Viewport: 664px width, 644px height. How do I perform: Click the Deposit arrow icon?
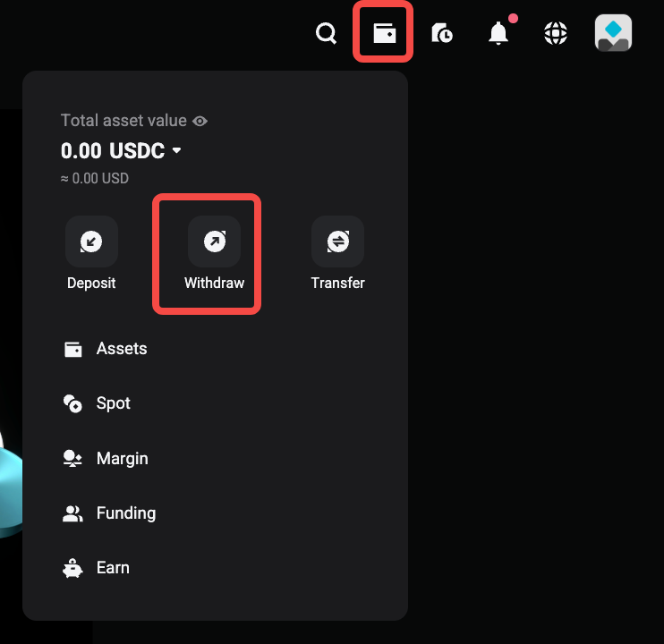coord(91,241)
